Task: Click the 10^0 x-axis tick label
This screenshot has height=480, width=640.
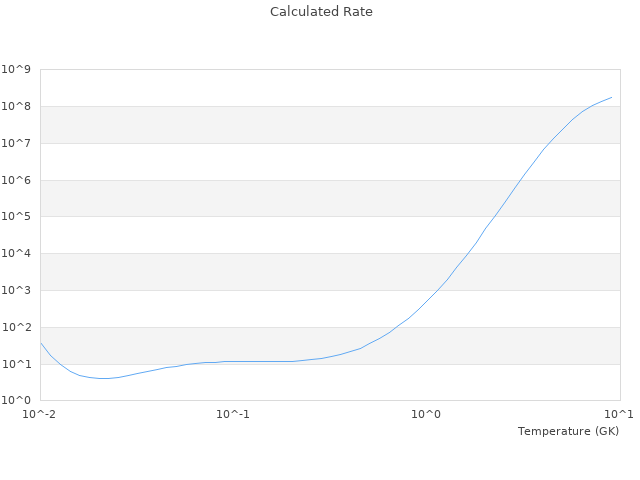Action: pos(427,415)
